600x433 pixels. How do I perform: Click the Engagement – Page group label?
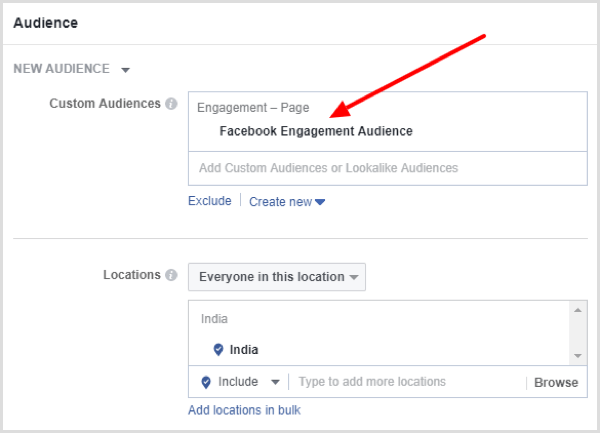coord(253,108)
